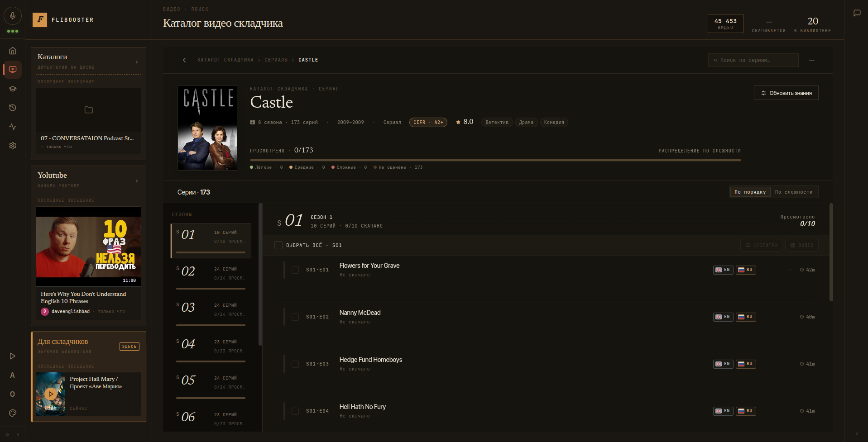
Task: Tick checkbox for episode S01·E01
Action: coord(295,270)
